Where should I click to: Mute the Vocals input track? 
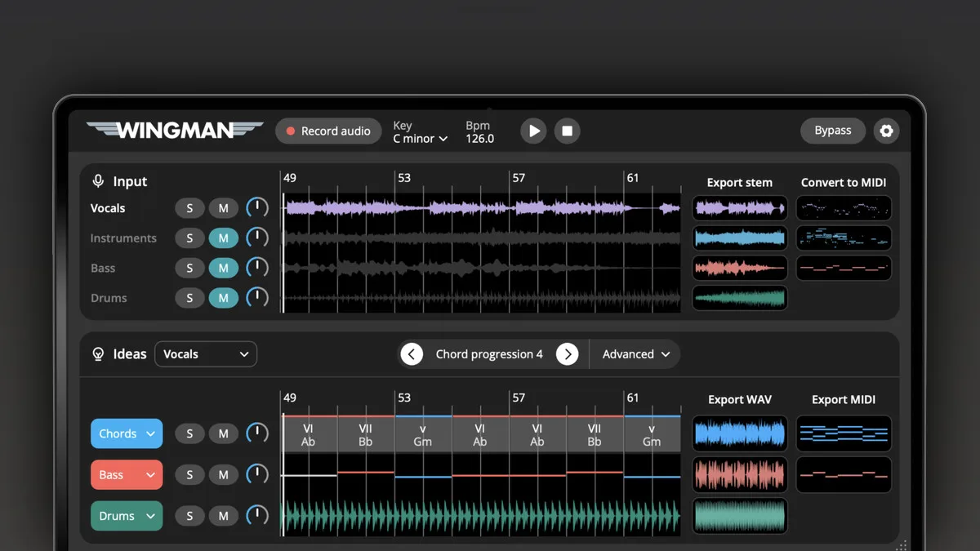[x=224, y=208]
